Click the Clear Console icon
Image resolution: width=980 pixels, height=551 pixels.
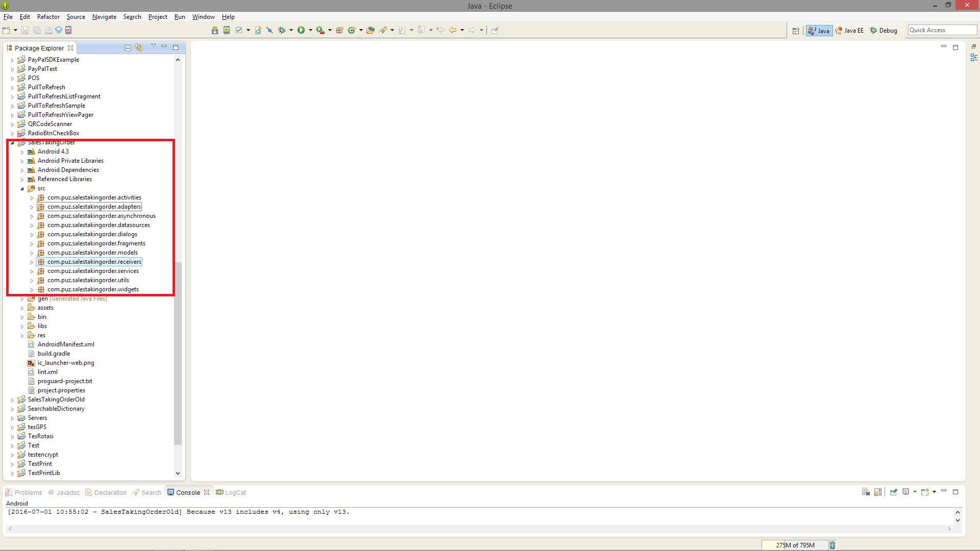(866, 492)
